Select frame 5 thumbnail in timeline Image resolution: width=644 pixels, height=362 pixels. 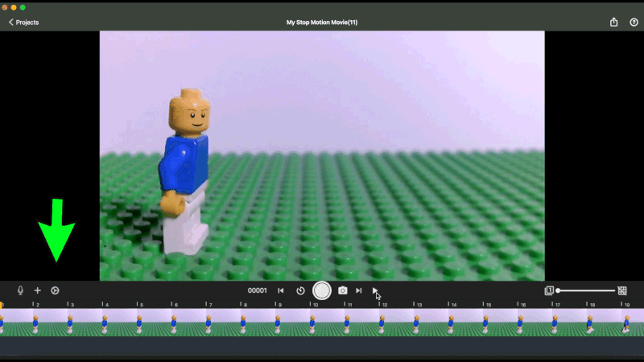(154, 323)
